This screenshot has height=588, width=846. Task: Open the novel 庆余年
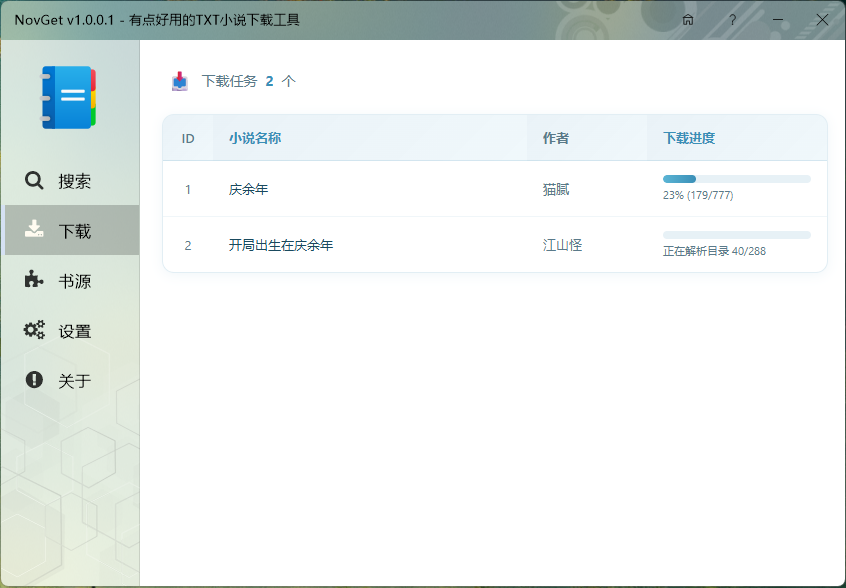250,189
